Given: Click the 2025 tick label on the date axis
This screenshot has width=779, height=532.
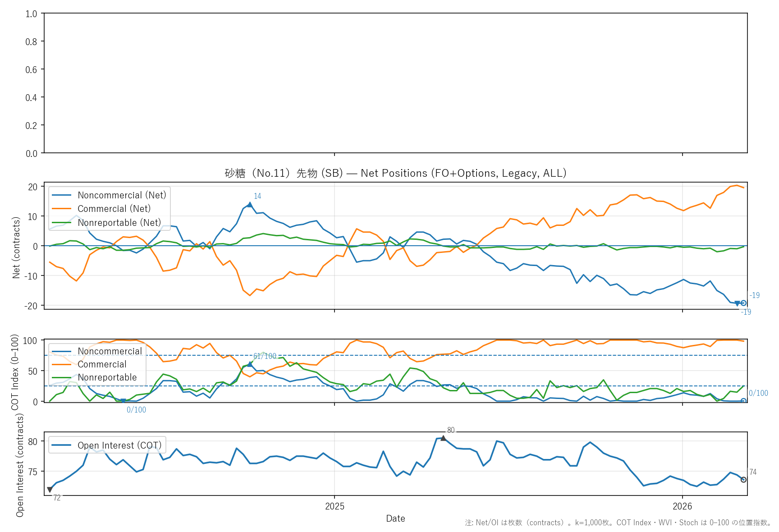Looking at the screenshot, I should click(335, 506).
